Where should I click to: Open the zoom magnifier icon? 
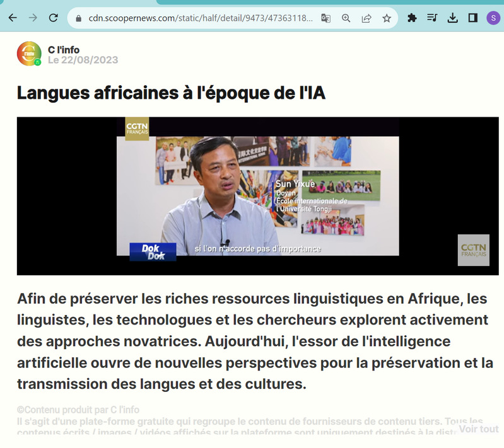346,18
